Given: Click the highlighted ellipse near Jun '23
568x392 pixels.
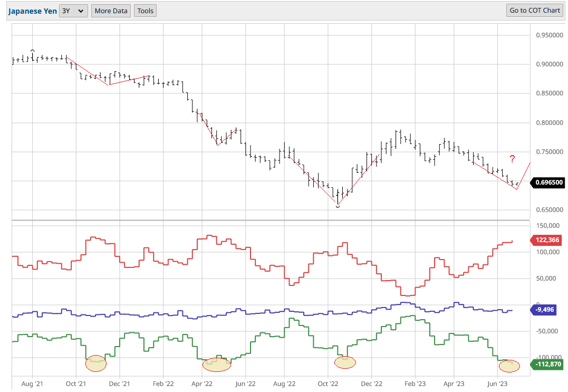Looking at the screenshot, I should click(509, 365).
